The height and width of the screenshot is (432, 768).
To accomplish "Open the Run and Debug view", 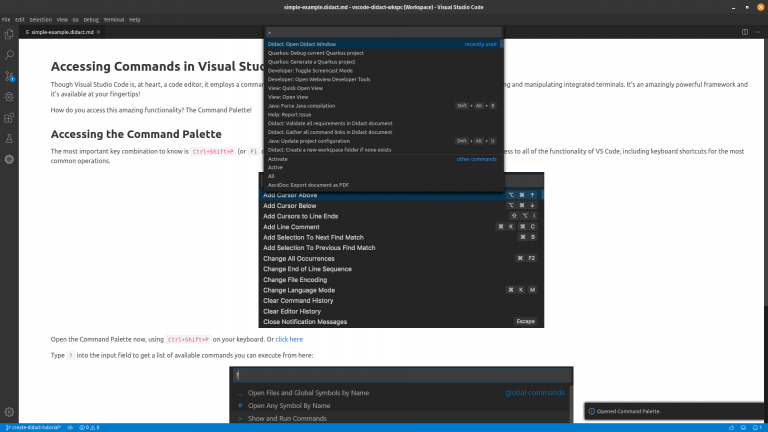I will (x=9, y=97).
